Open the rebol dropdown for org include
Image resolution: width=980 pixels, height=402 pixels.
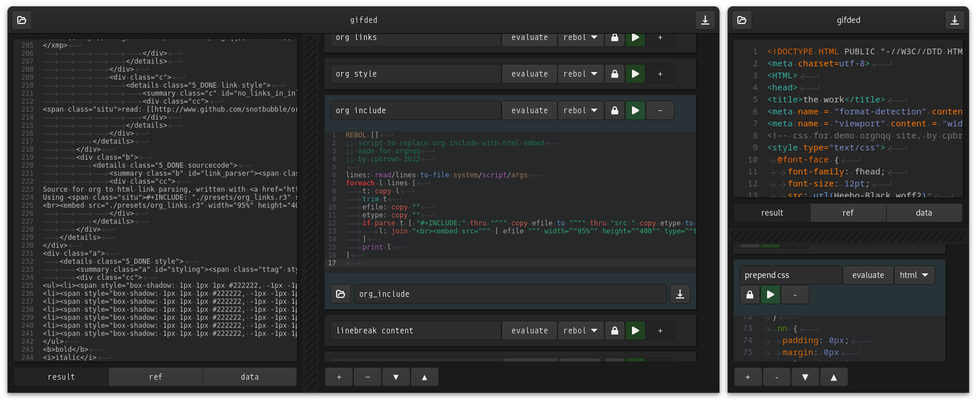[580, 110]
